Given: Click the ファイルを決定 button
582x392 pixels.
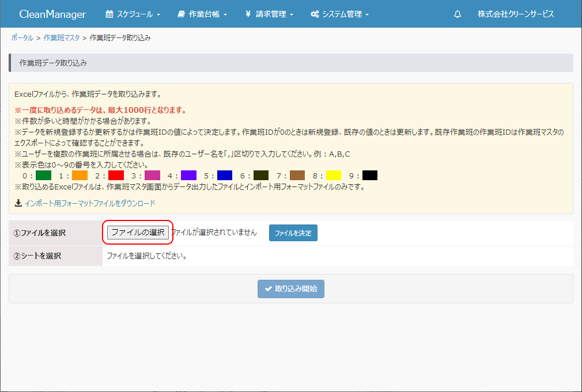Looking at the screenshot, I should (293, 233).
